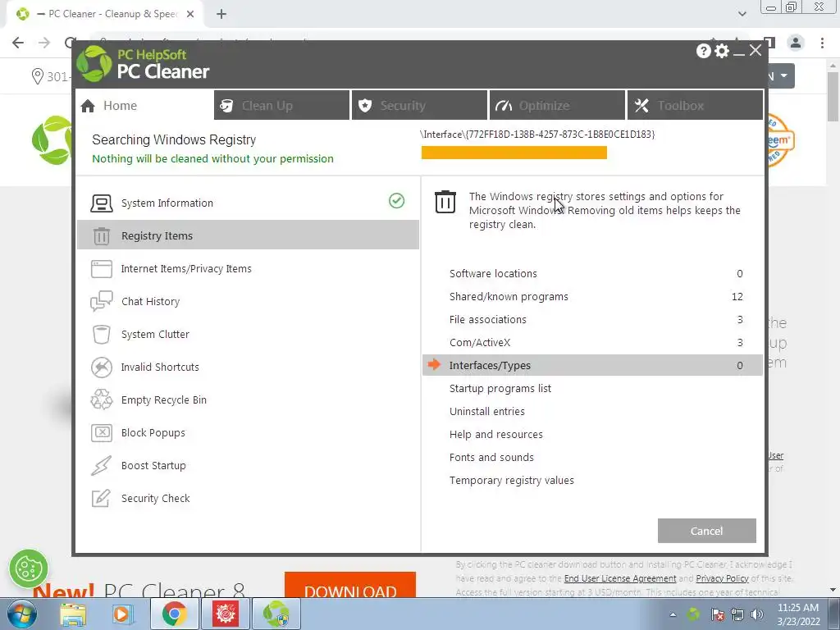Open the Clean Up tab
Viewport: 840px width, 630px height.
click(x=282, y=106)
